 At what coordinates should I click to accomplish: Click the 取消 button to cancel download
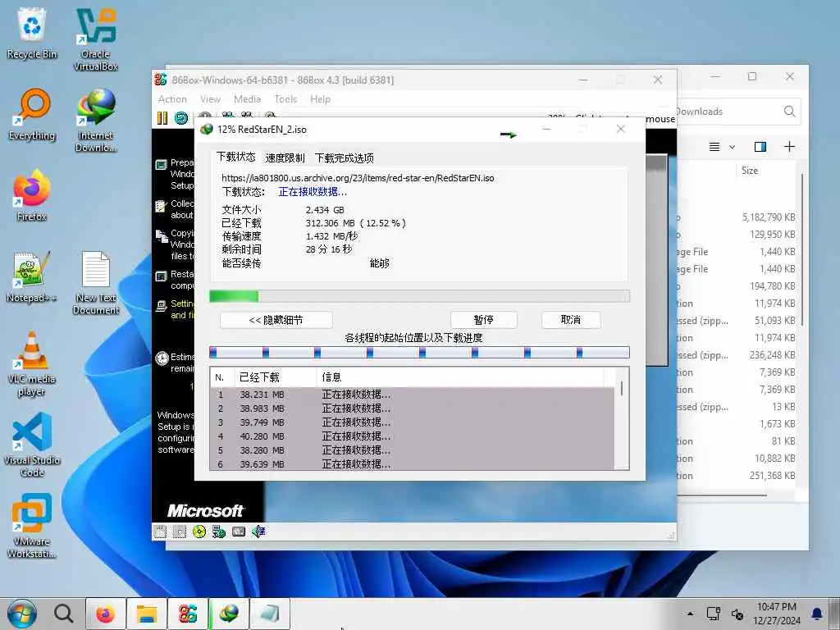pyautogui.click(x=571, y=320)
